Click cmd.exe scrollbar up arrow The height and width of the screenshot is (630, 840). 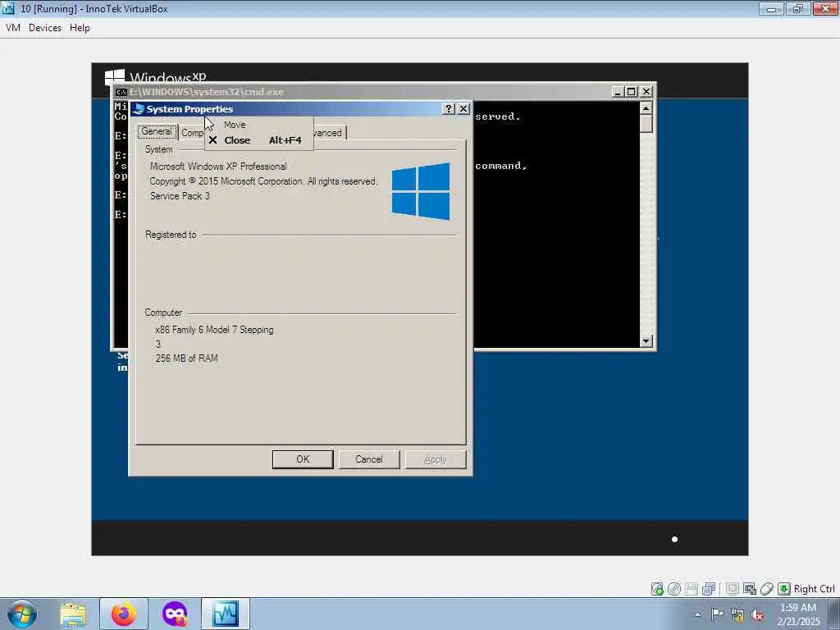point(646,108)
